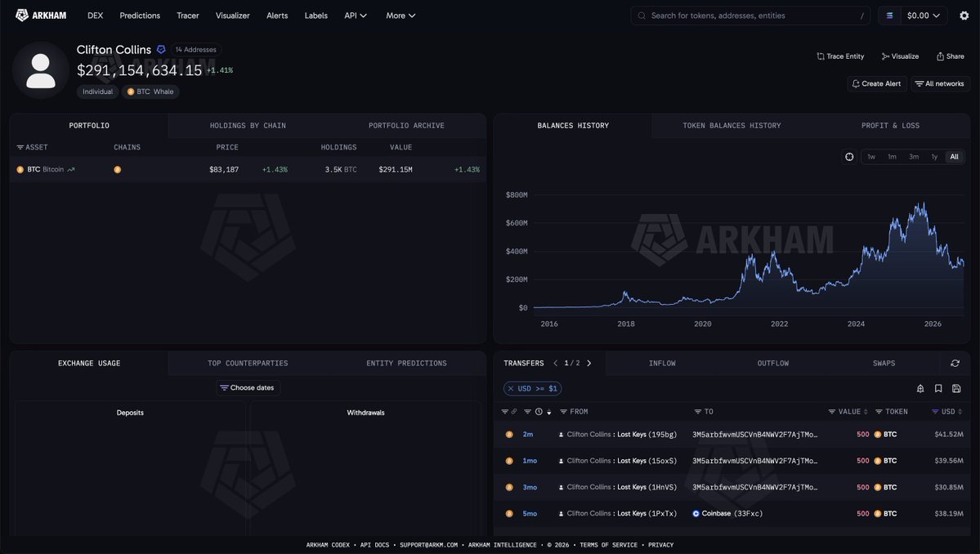Click the save disk icon in transfers toolbar
The image size is (980, 554).
pyautogui.click(x=956, y=388)
